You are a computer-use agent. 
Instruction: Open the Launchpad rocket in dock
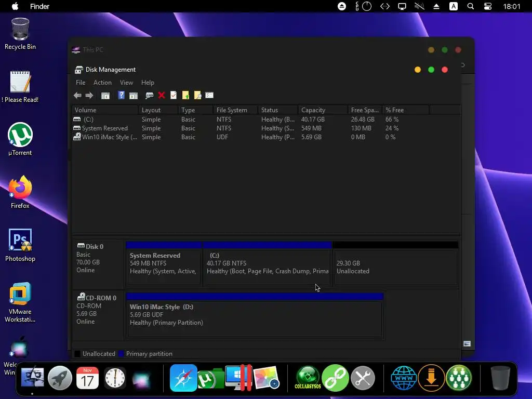pos(60,378)
